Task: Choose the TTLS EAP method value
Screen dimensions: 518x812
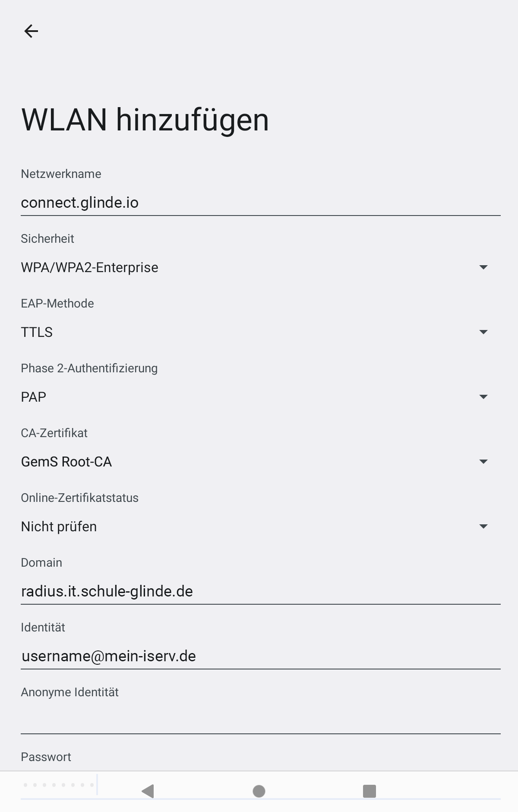Action: (x=37, y=333)
